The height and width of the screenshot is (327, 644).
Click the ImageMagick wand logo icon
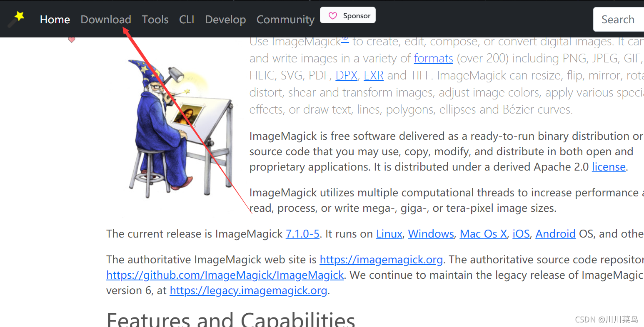[17, 19]
